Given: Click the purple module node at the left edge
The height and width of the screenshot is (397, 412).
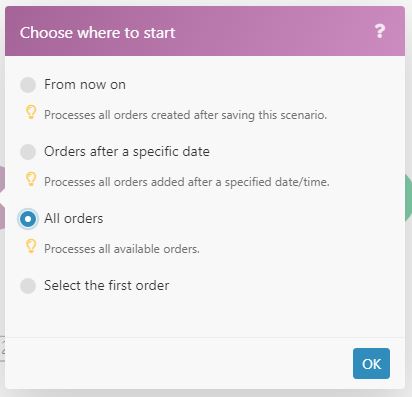Looking at the screenshot, I should (2, 198).
